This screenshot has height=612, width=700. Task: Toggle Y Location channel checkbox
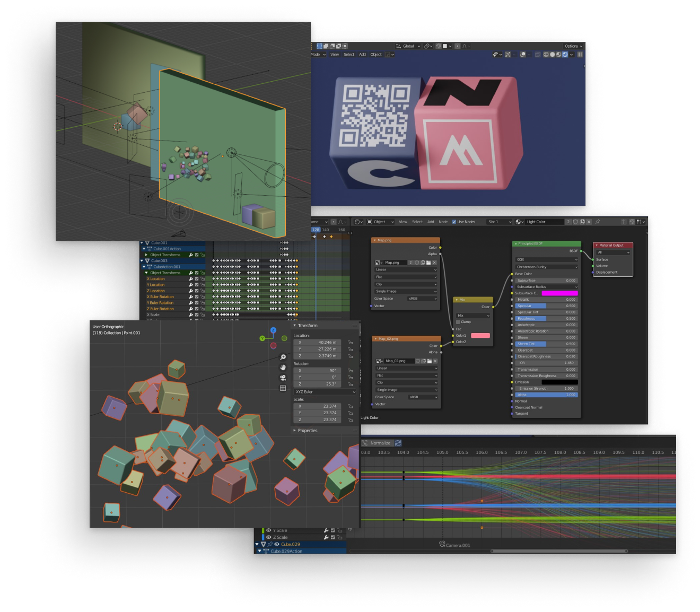[x=197, y=285]
